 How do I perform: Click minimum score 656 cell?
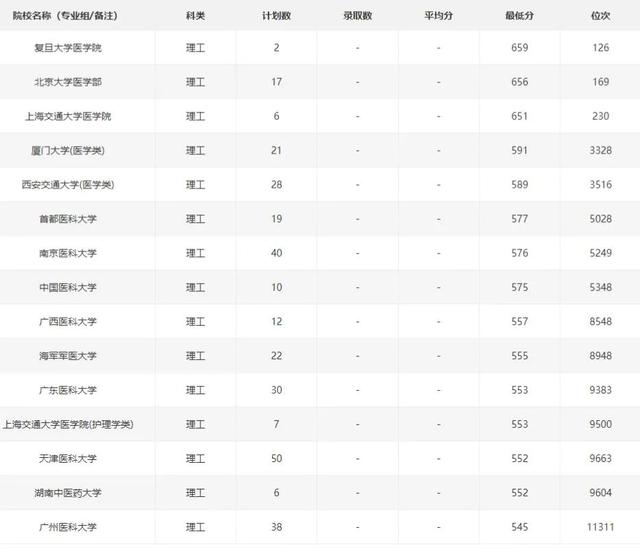pyautogui.click(x=520, y=82)
